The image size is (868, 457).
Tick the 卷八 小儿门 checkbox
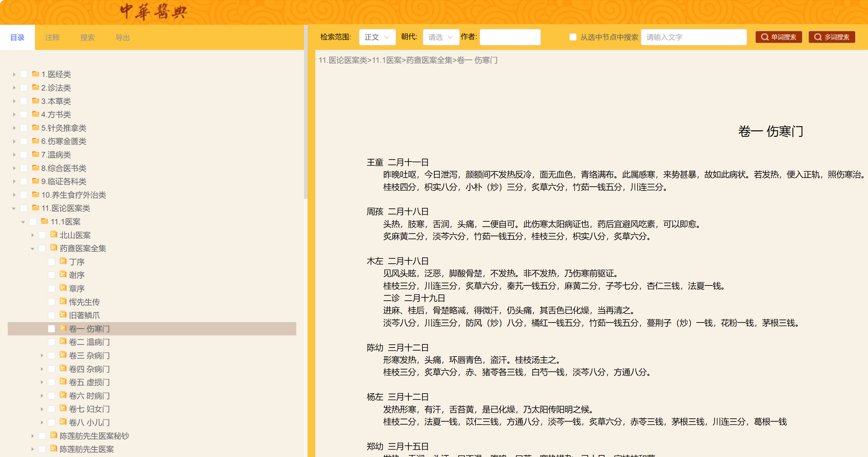(x=51, y=423)
